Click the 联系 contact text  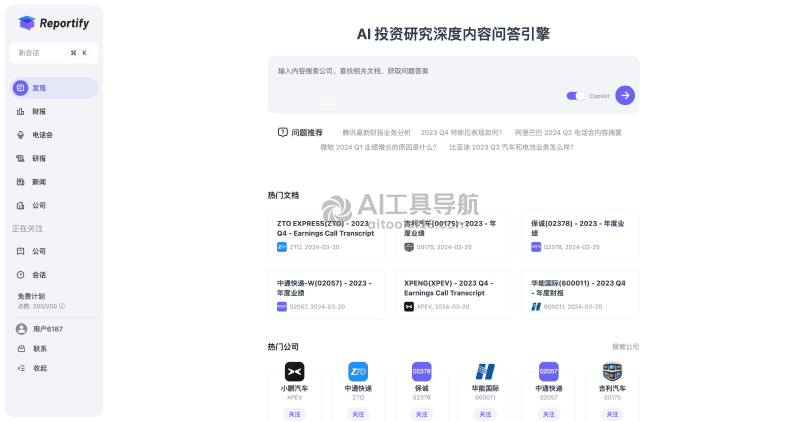coord(40,349)
